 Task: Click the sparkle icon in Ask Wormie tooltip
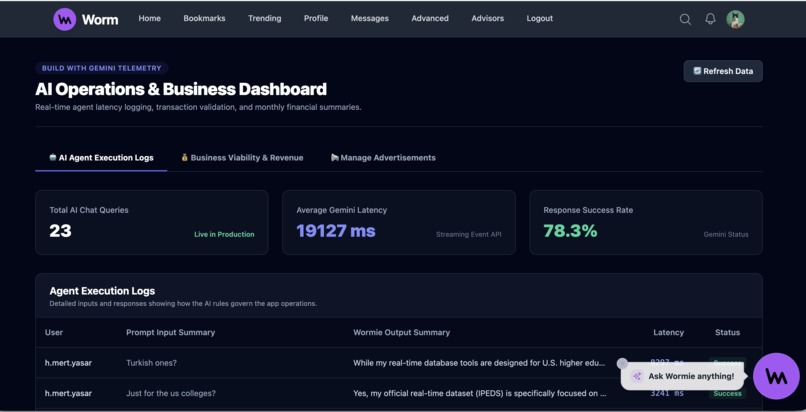pos(637,376)
